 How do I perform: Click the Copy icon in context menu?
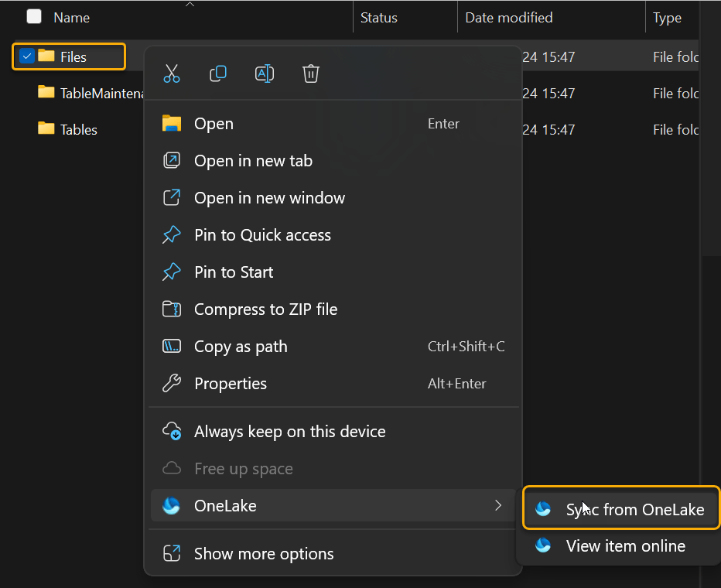tap(218, 73)
